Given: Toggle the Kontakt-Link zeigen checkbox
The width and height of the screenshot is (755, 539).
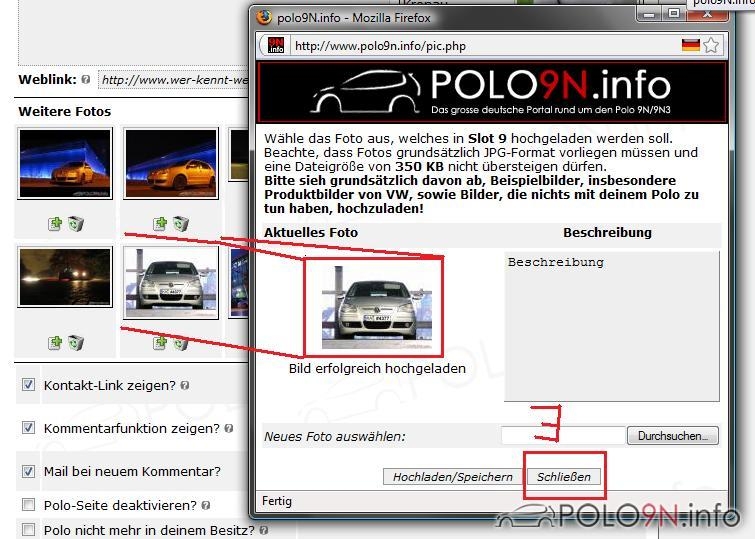Looking at the screenshot, I should 28,384.
